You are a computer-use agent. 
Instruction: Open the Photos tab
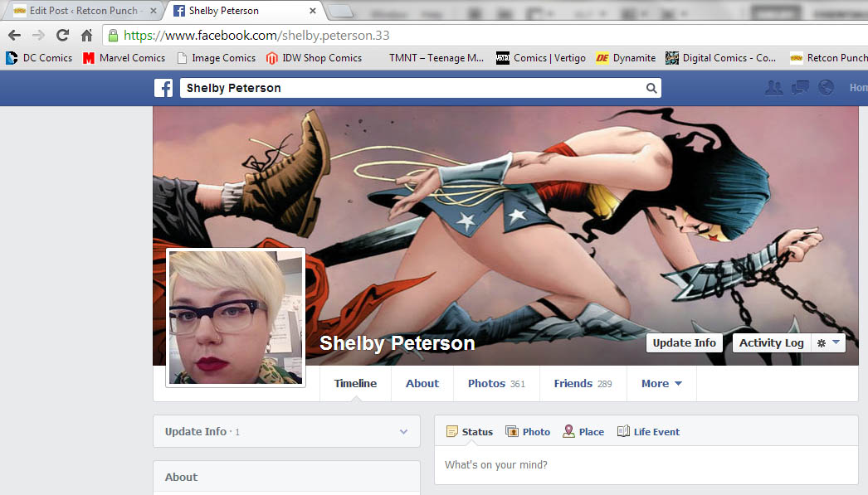tap(495, 384)
